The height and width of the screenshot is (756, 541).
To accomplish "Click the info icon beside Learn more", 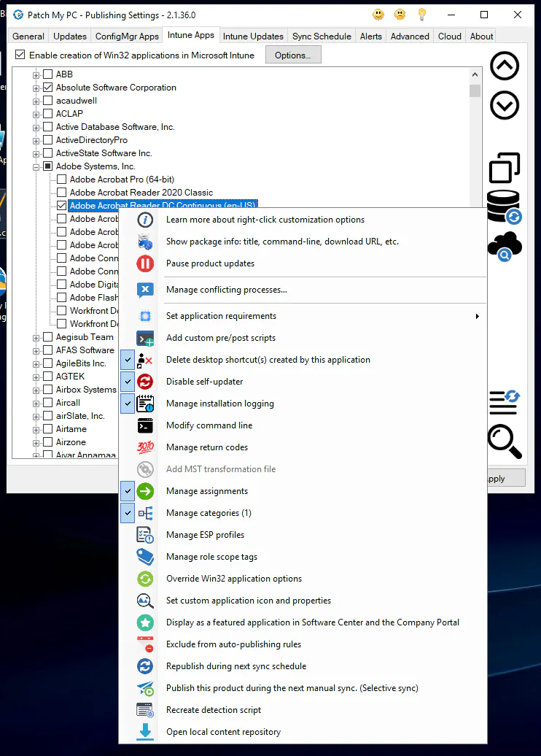I will (x=145, y=220).
